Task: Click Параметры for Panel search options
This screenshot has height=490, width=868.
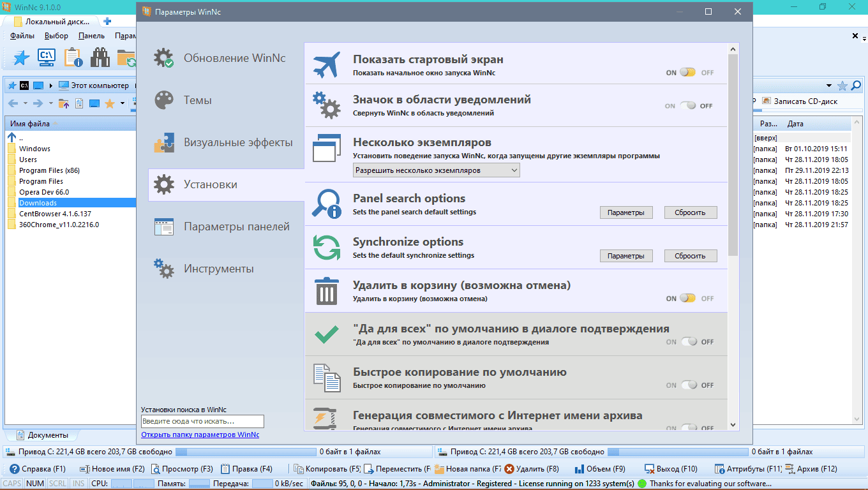Action: 626,212
